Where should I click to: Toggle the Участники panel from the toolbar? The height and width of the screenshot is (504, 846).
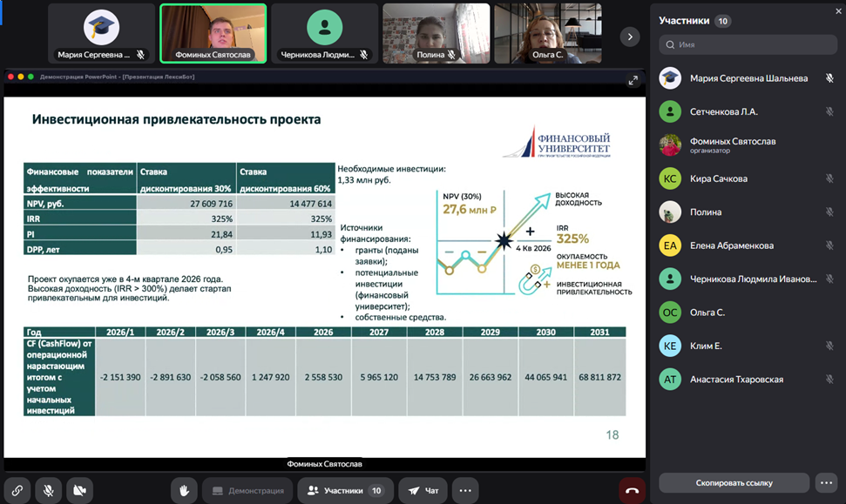coord(345,490)
